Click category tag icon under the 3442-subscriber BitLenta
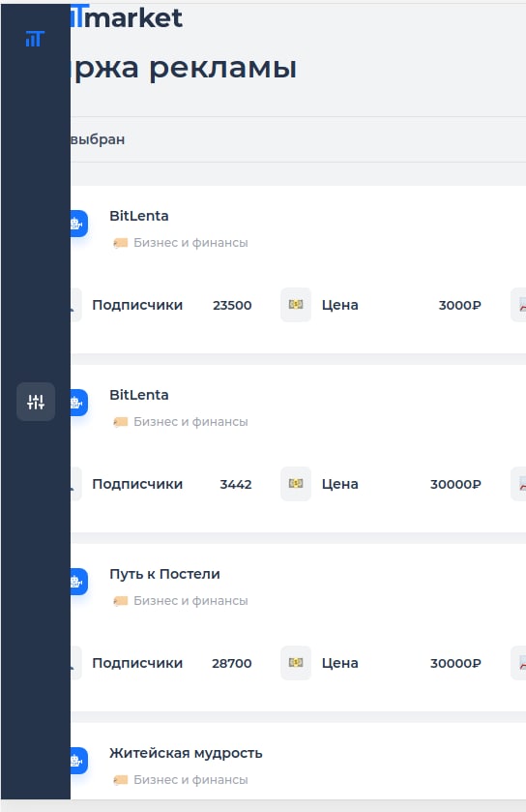The height and width of the screenshot is (812, 526). click(121, 422)
